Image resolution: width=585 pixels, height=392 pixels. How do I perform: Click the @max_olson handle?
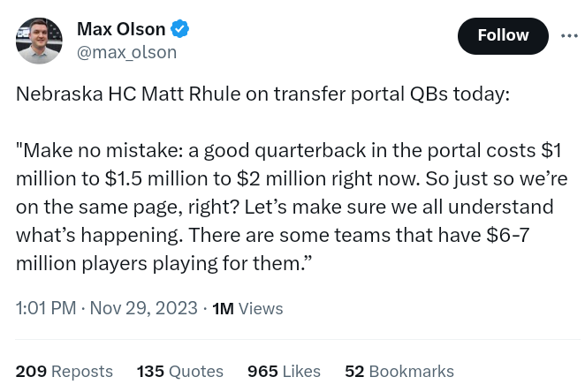coord(126,52)
